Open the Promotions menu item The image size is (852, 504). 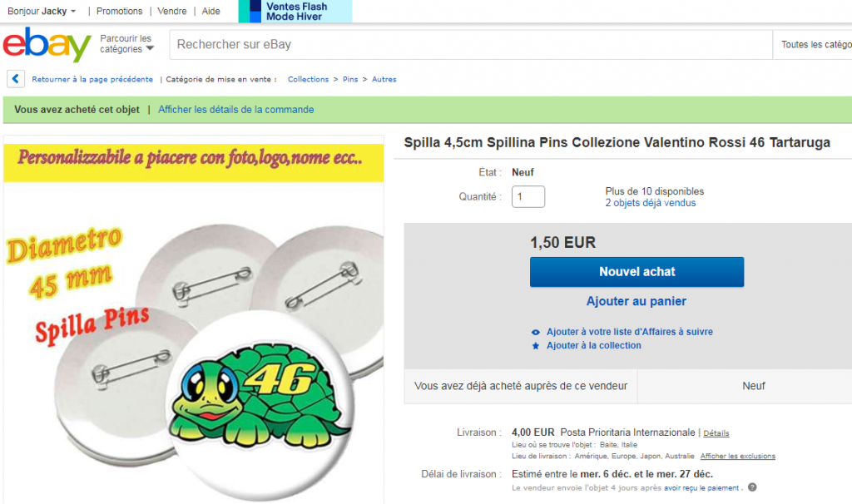(x=120, y=11)
